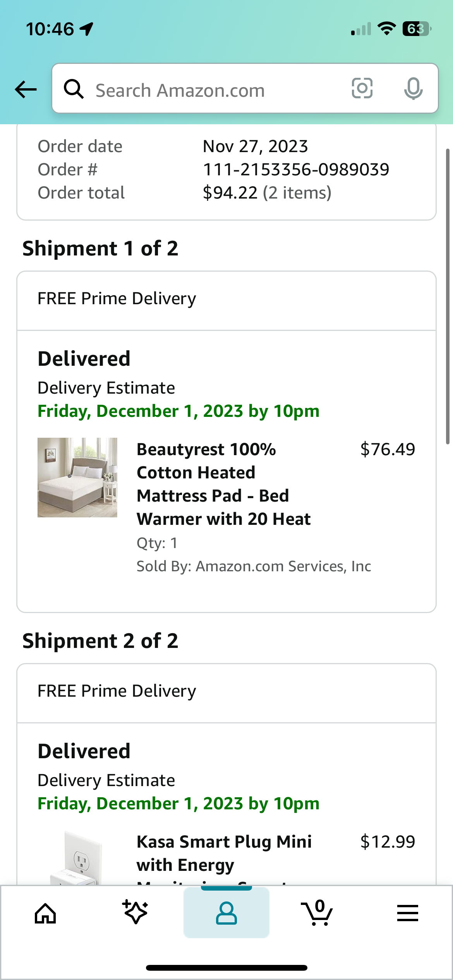Tap the Kasa Smart Plug image
453x980 pixels.
[x=77, y=857]
